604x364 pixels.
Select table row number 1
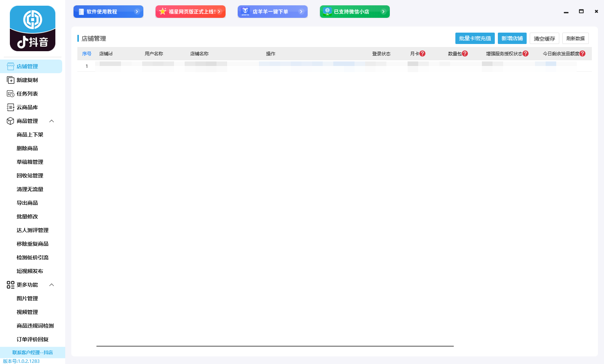click(x=334, y=66)
